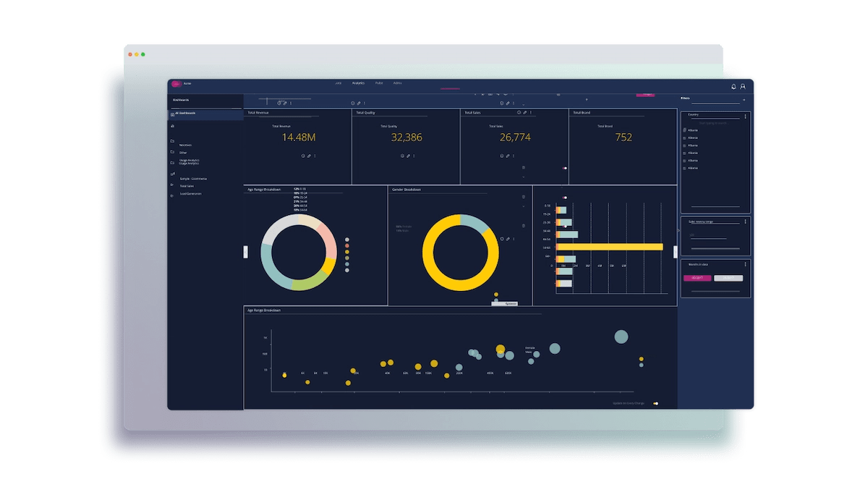
Task: Switch to the Pulse tab
Action: (x=379, y=83)
